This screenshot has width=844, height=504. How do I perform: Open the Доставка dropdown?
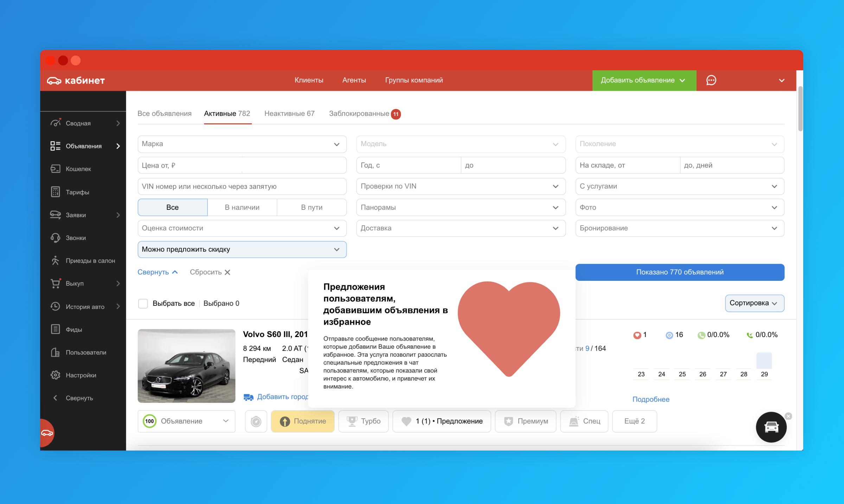point(461,228)
